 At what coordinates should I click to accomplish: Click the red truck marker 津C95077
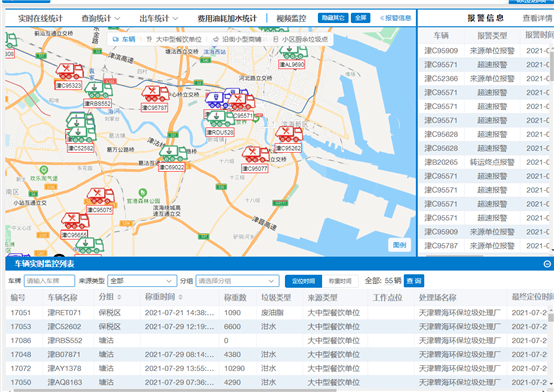tap(255, 154)
